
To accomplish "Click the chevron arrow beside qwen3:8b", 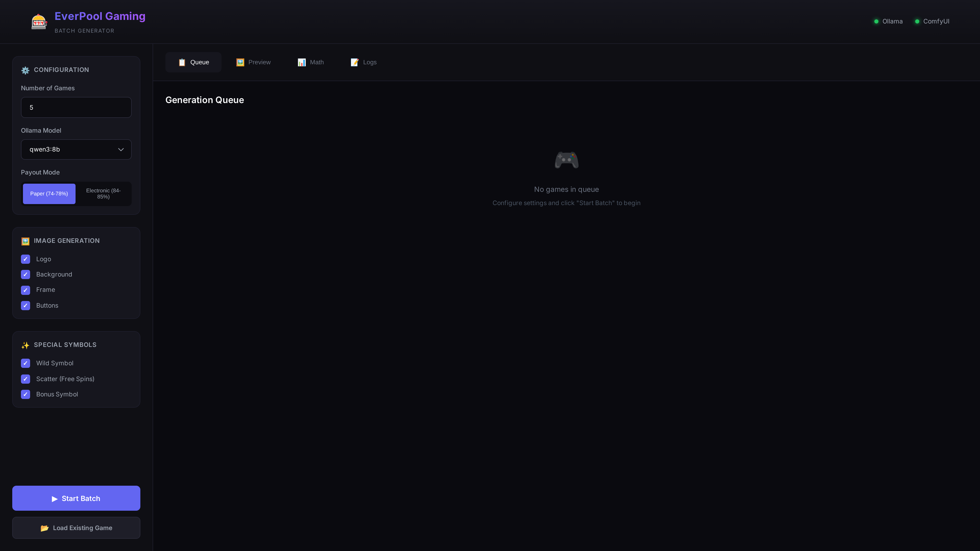I will 121,149.
